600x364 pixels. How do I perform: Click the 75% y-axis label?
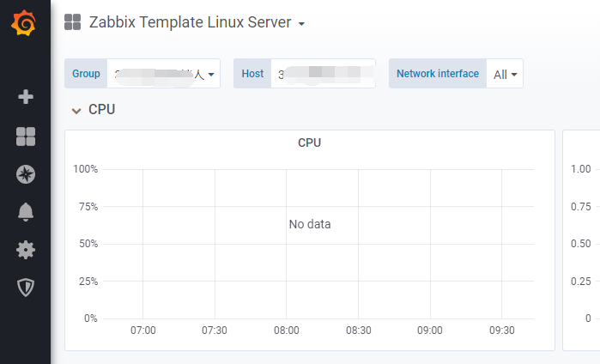coord(88,207)
